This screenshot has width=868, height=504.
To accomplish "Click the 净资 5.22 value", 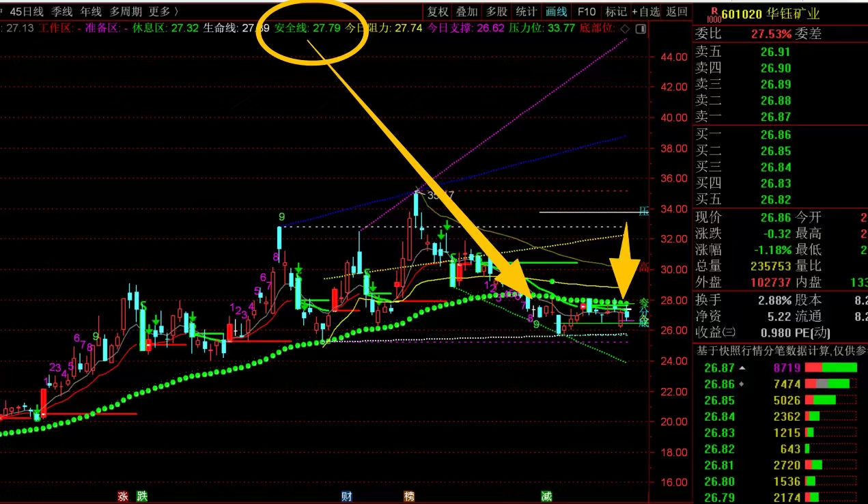I will click(x=779, y=317).
